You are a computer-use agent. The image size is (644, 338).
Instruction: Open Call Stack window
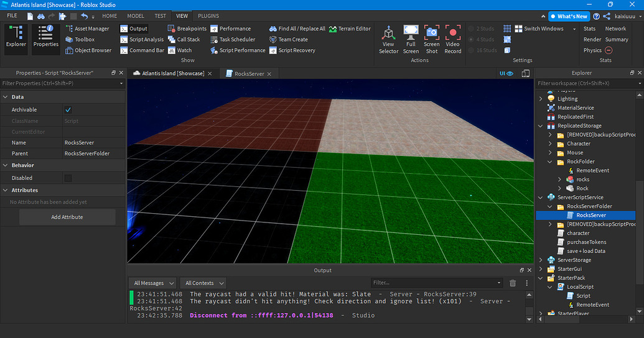(184, 39)
